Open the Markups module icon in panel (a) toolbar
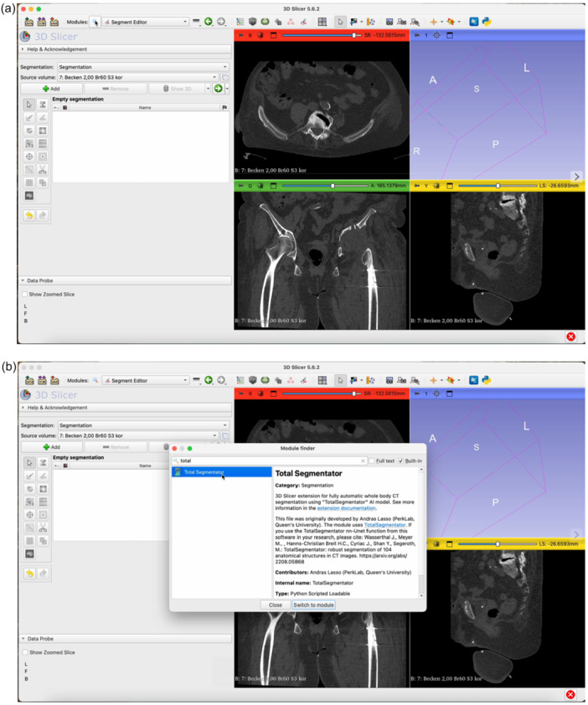 tap(291, 22)
